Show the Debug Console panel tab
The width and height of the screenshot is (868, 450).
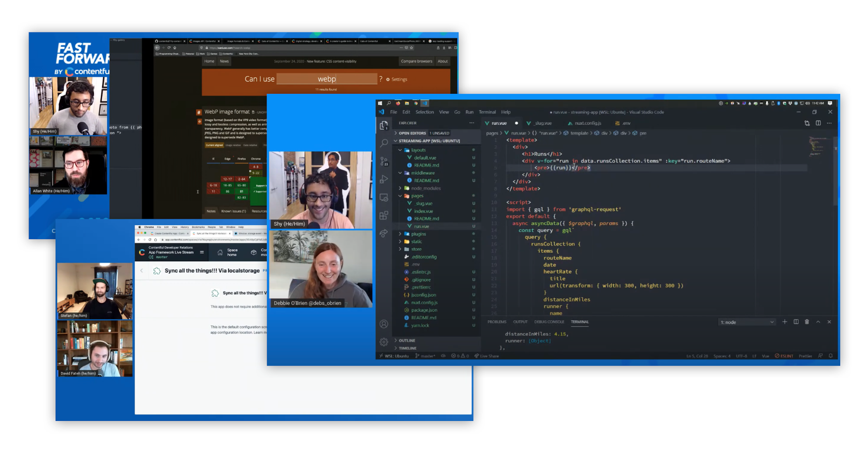(549, 322)
